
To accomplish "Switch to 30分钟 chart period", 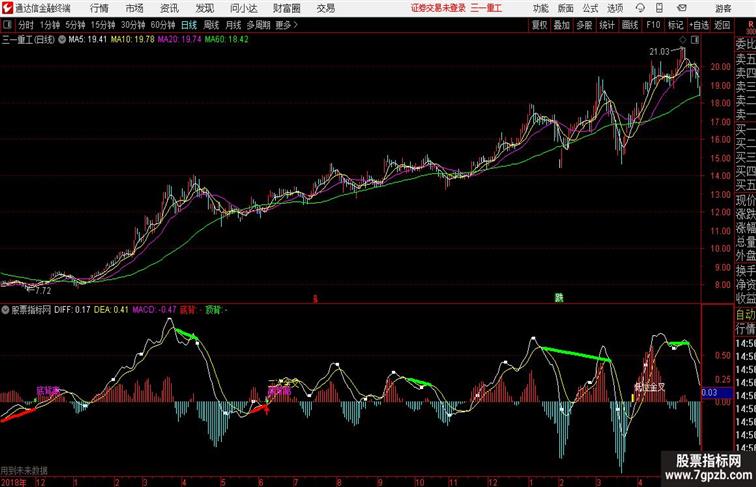I will point(133,25).
